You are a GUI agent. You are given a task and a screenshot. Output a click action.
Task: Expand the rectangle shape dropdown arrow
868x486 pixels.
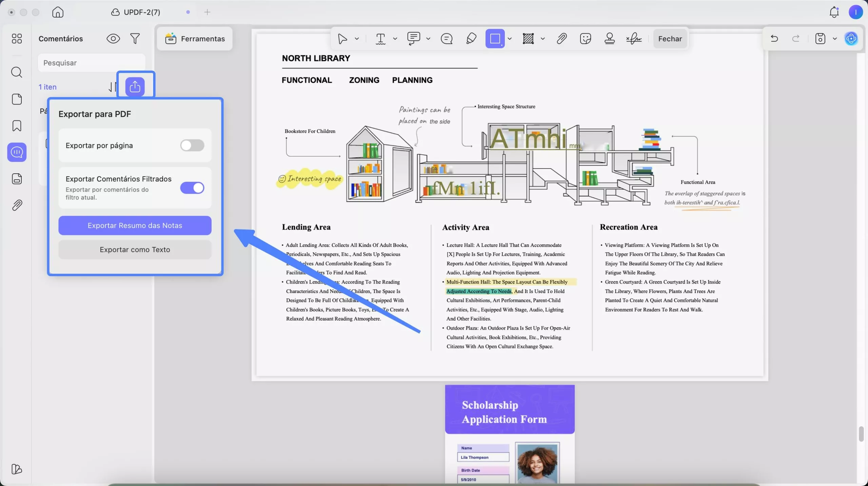click(x=509, y=39)
